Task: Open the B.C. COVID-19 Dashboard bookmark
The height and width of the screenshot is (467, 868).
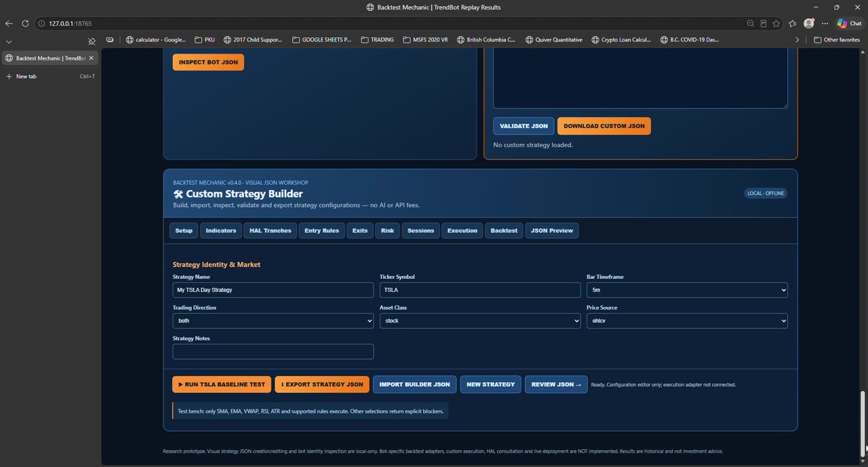Action: pyautogui.click(x=690, y=39)
